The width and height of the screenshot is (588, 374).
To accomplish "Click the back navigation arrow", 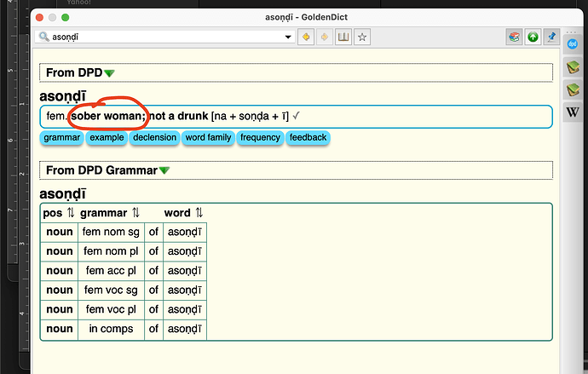I will click(x=305, y=37).
